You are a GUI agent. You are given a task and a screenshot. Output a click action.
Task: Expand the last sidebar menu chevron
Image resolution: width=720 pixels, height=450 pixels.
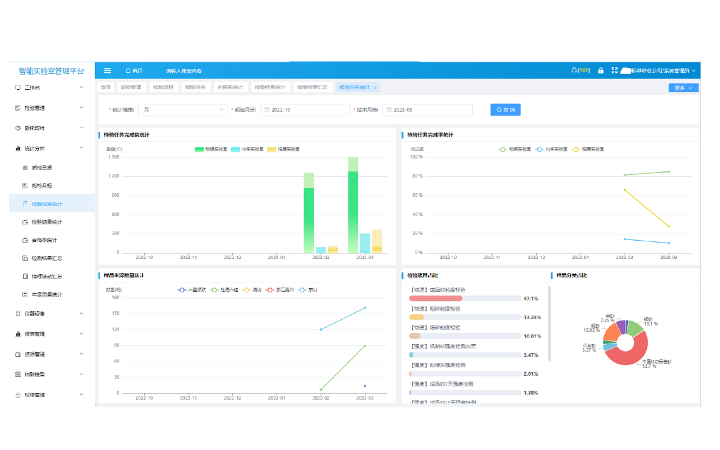pyautogui.click(x=81, y=394)
